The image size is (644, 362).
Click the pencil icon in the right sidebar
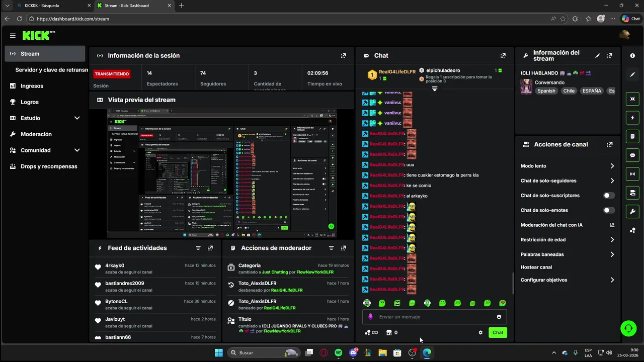pos(632,74)
